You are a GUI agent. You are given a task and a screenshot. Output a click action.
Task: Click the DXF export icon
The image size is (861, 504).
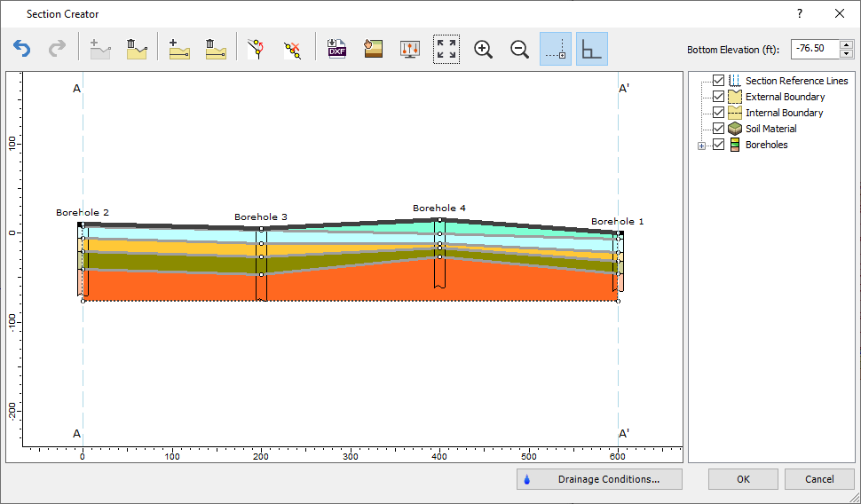(336, 49)
